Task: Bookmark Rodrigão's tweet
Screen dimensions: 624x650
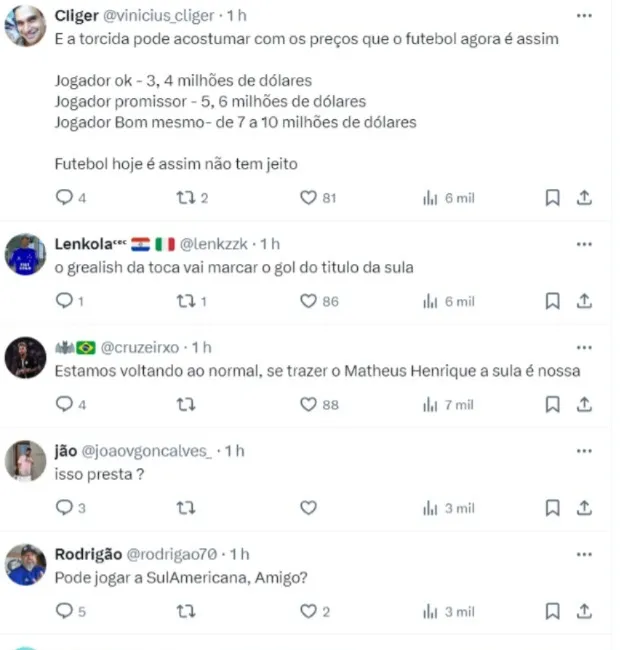Action: [552, 611]
